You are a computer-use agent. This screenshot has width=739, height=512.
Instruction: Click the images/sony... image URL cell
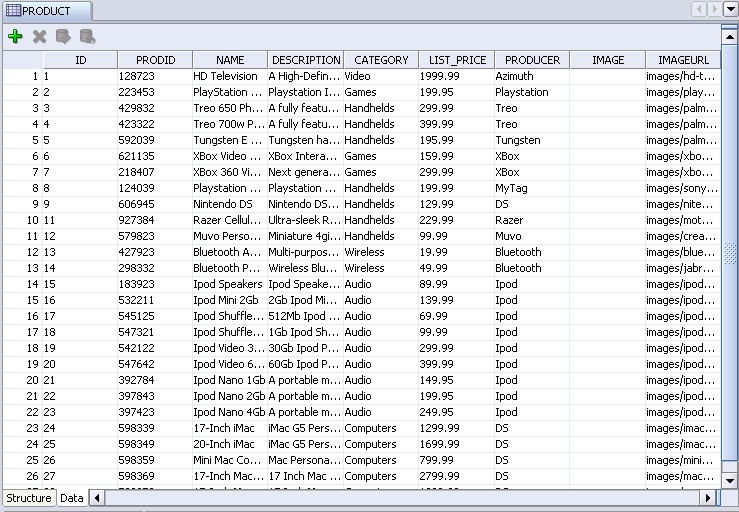coord(683,188)
